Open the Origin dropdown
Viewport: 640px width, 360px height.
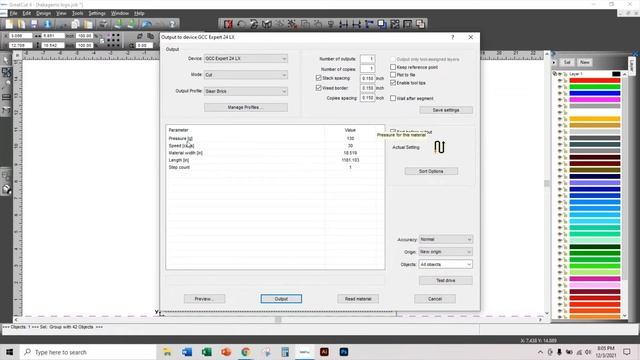click(445, 252)
